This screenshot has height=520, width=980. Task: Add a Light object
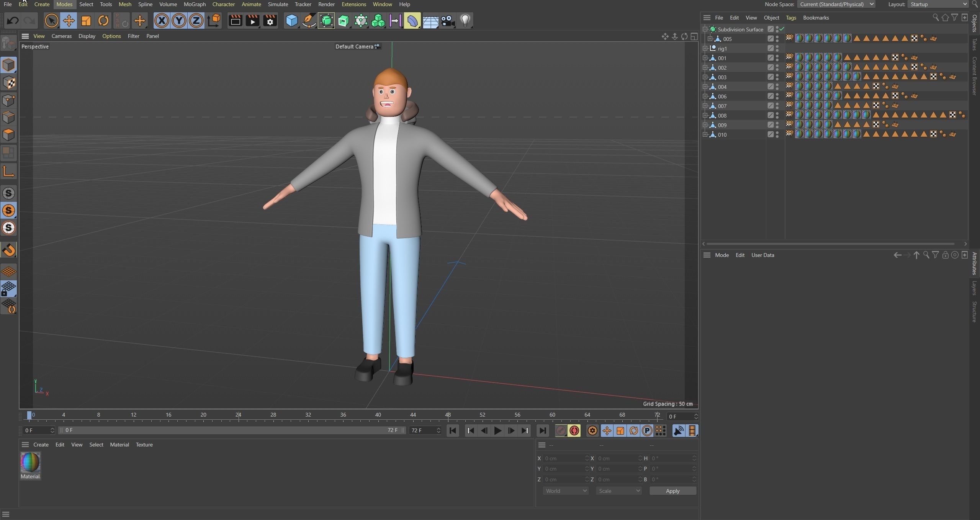465,21
